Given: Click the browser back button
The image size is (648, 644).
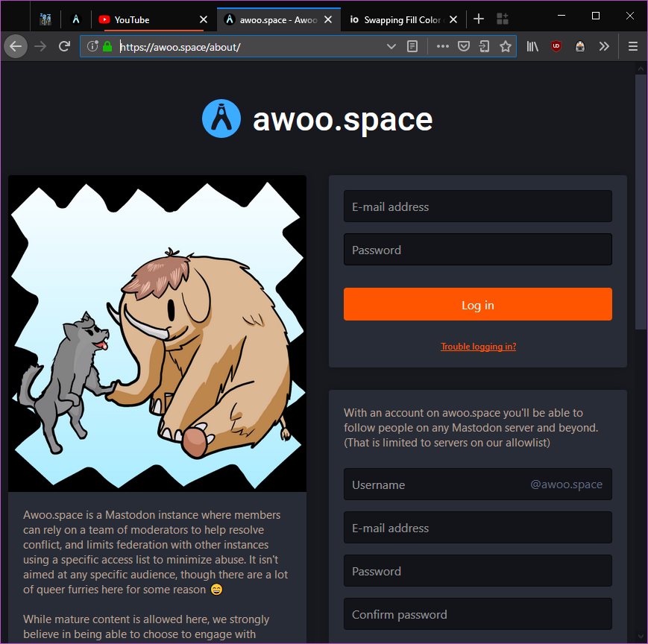Looking at the screenshot, I should pos(16,46).
